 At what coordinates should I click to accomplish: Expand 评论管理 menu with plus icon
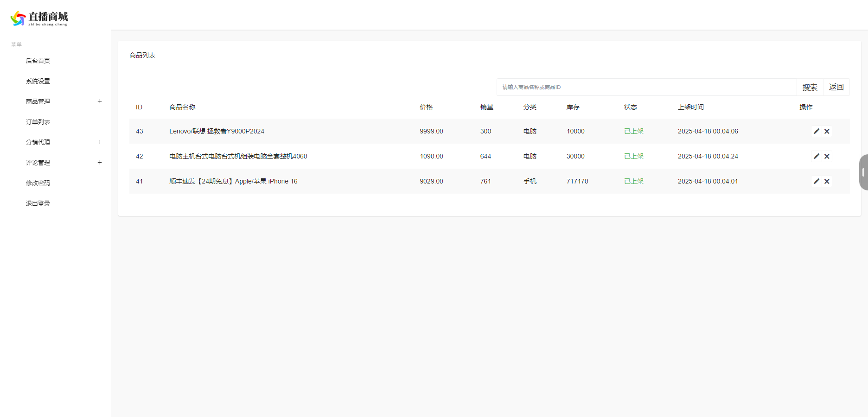[x=100, y=163]
